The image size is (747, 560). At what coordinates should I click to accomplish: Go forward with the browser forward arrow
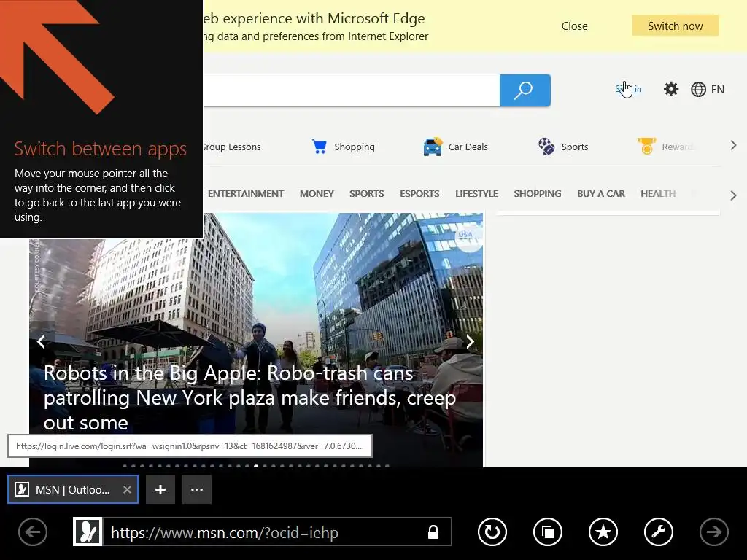coord(713,532)
